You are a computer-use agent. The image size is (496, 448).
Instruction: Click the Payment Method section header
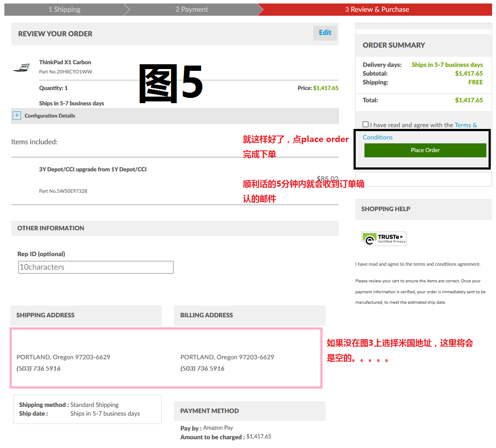pos(209,411)
